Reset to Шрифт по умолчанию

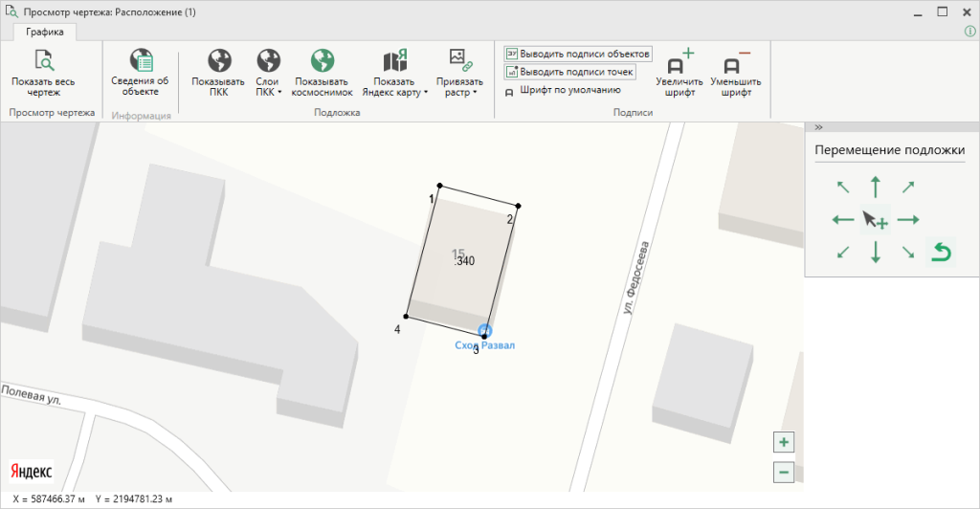pos(565,91)
